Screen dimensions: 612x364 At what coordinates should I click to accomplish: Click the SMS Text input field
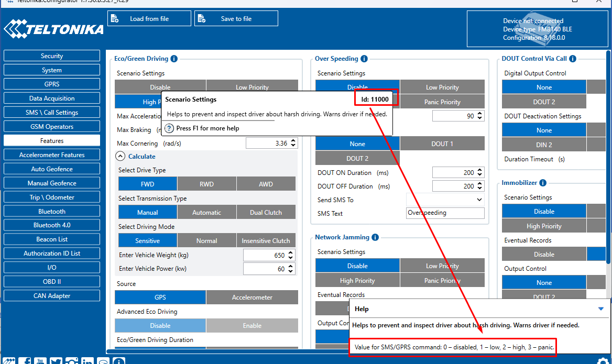pos(445,213)
